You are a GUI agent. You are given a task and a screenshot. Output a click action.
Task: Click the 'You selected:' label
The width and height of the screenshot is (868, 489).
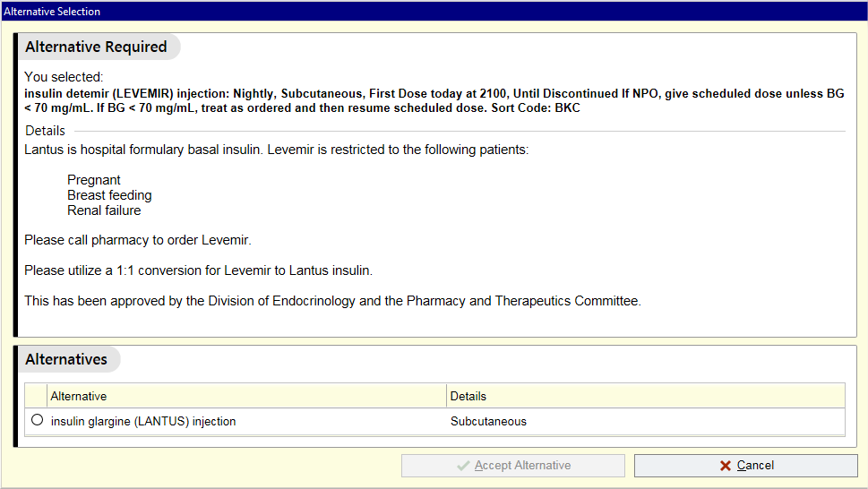(64, 77)
